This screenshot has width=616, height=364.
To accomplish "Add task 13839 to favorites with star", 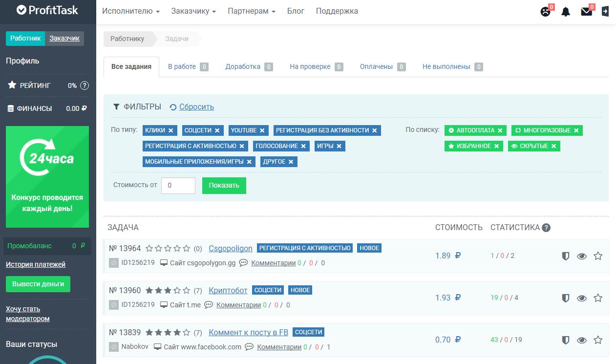I will coord(598,340).
